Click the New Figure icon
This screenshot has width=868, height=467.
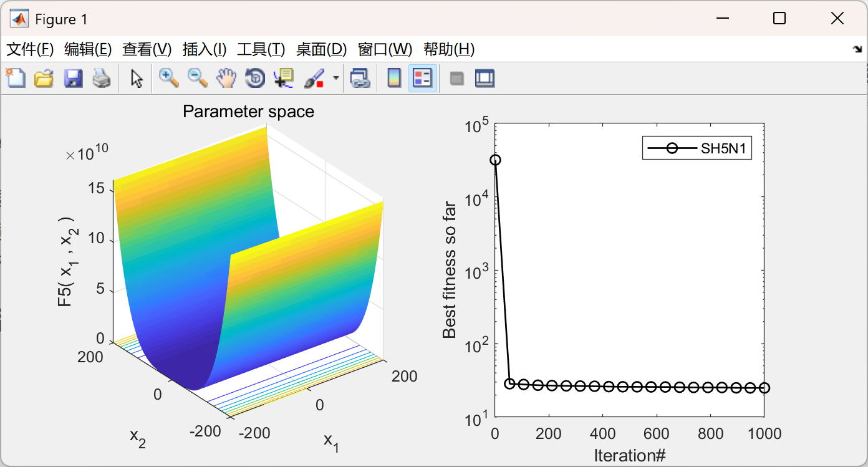pyautogui.click(x=16, y=78)
